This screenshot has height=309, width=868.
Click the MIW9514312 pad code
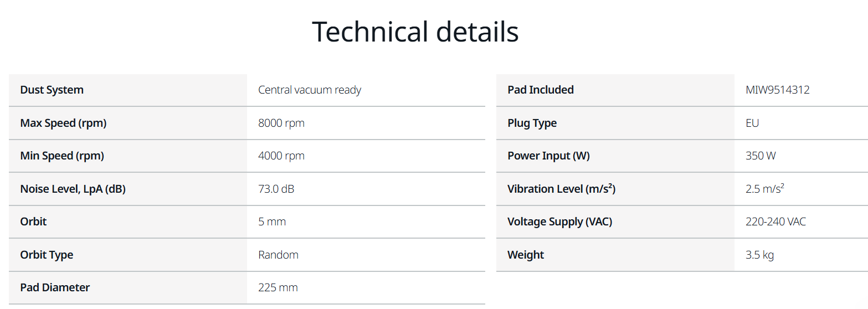pos(778,90)
